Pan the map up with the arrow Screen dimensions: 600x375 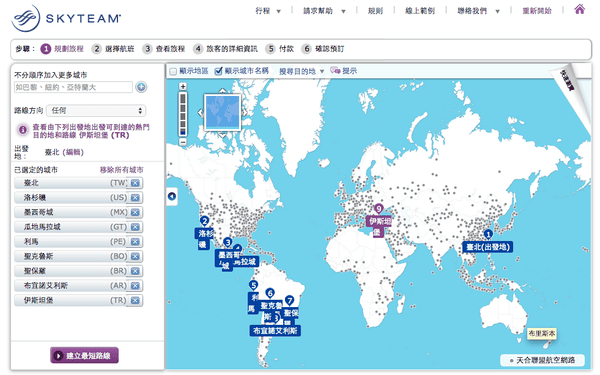222,91
